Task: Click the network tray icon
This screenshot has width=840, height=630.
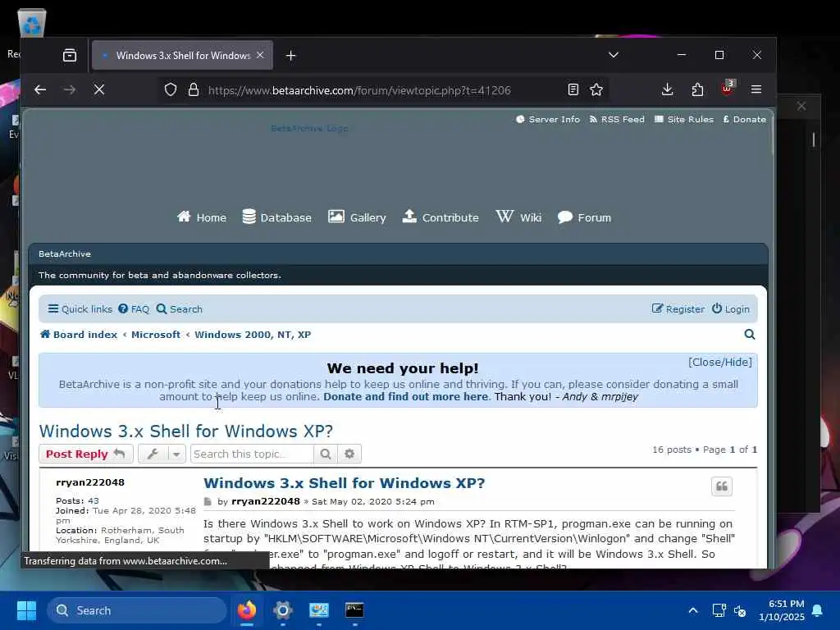Action: click(719, 610)
